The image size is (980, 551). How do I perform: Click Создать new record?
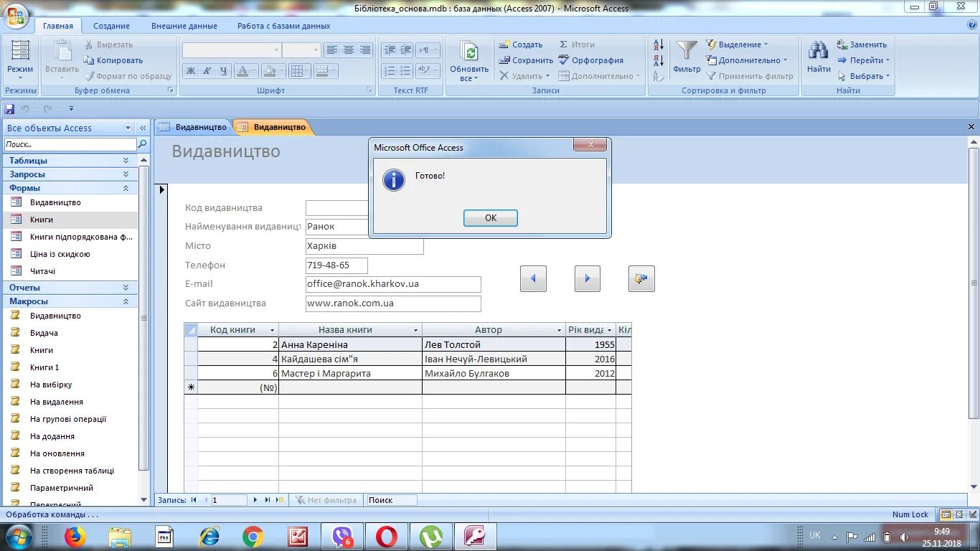click(x=521, y=44)
